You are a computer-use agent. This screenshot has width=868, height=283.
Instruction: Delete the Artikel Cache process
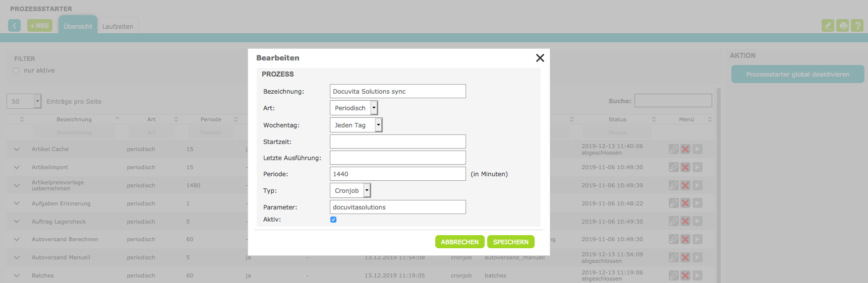pos(685,149)
